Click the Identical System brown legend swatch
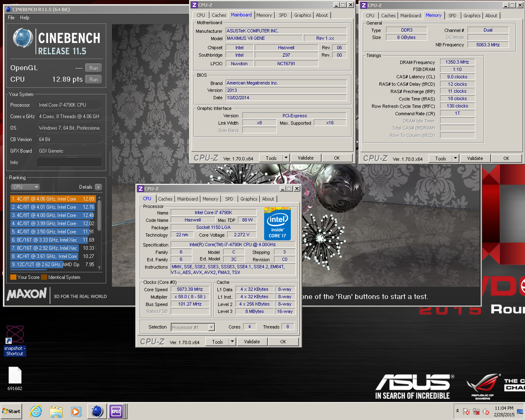The width and height of the screenshot is (525, 420). (x=44, y=277)
